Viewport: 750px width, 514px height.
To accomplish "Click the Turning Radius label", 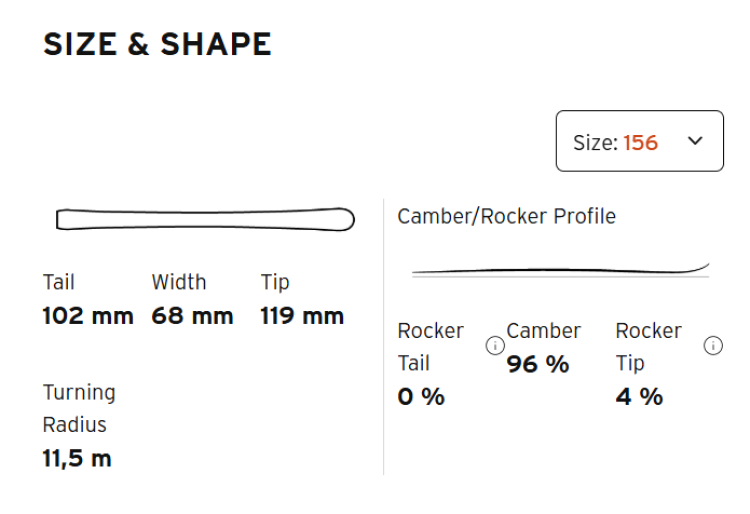I will pyautogui.click(x=79, y=408).
